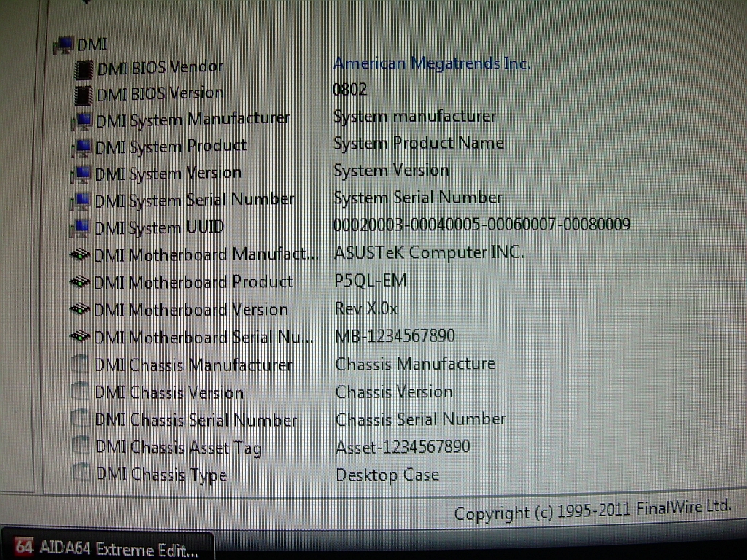Select UUID value 00020003-00040005-00060007-00080009
This screenshot has width=747, height=560.
[481, 225]
